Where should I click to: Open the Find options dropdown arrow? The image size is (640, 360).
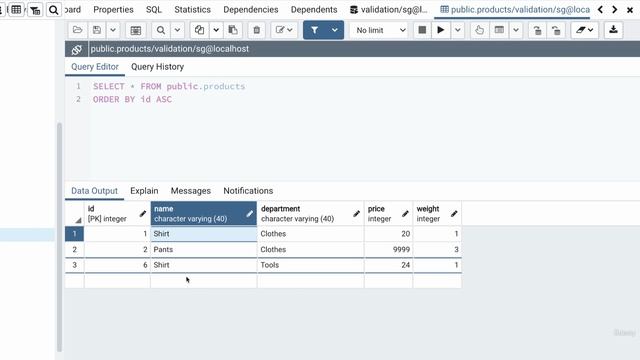click(x=177, y=30)
